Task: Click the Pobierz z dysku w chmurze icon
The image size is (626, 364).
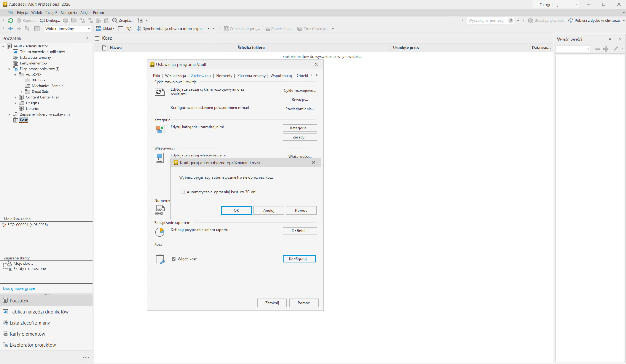Action: 571,21
